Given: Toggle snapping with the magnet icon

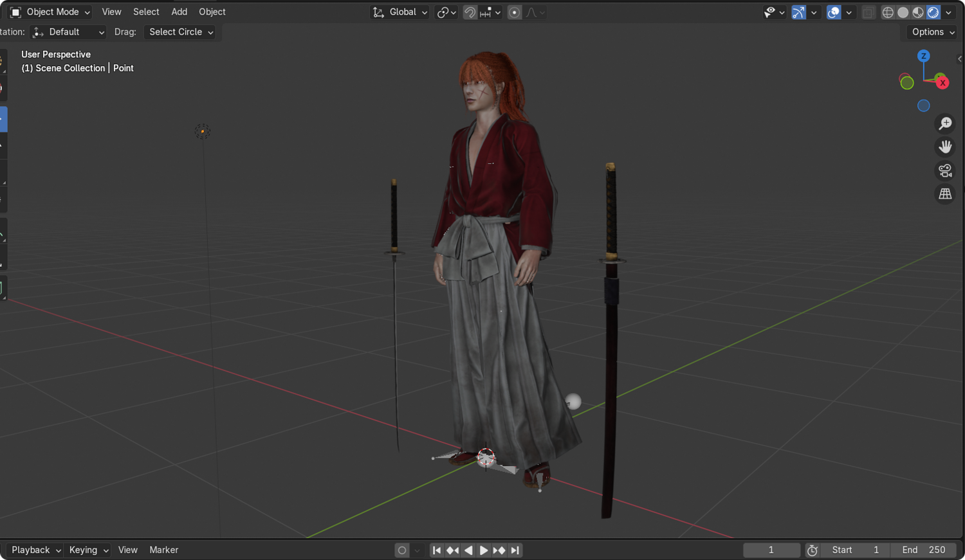Looking at the screenshot, I should (470, 12).
